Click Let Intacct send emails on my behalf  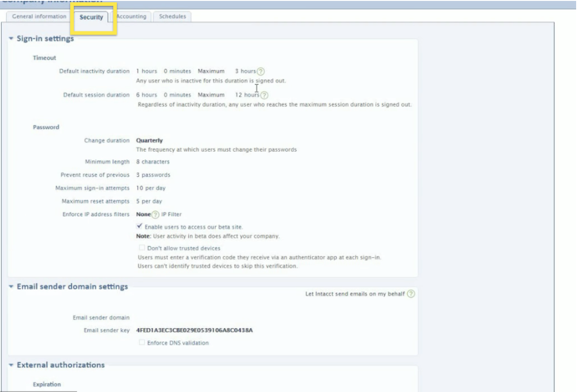tap(355, 294)
